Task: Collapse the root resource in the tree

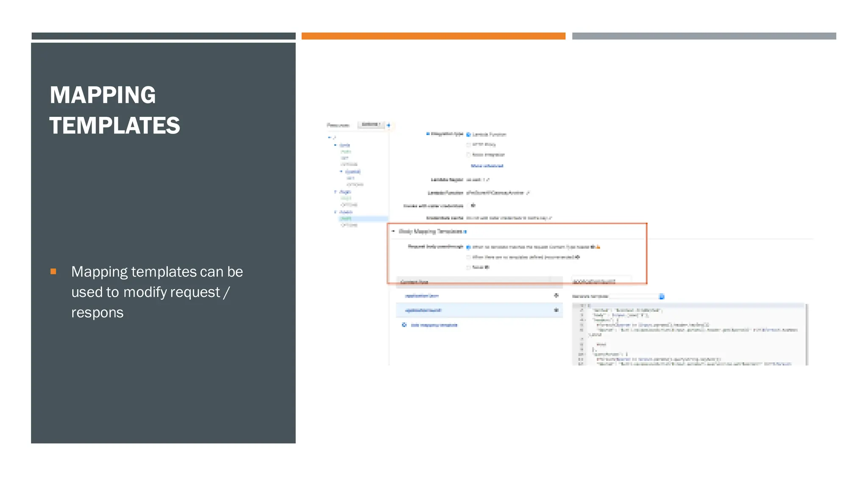Action: [329, 138]
